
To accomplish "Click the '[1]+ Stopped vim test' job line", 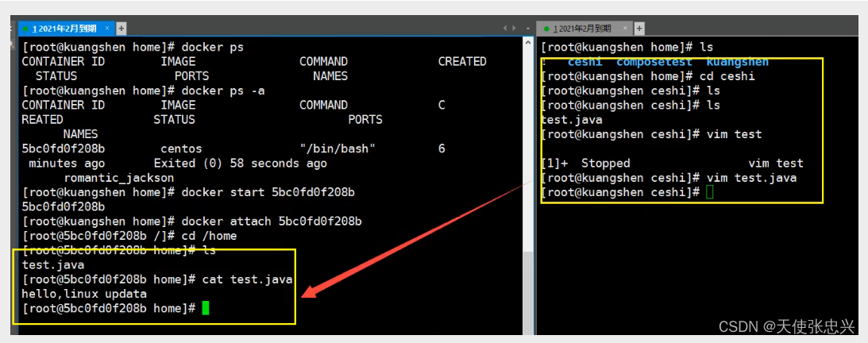I will tap(673, 164).
